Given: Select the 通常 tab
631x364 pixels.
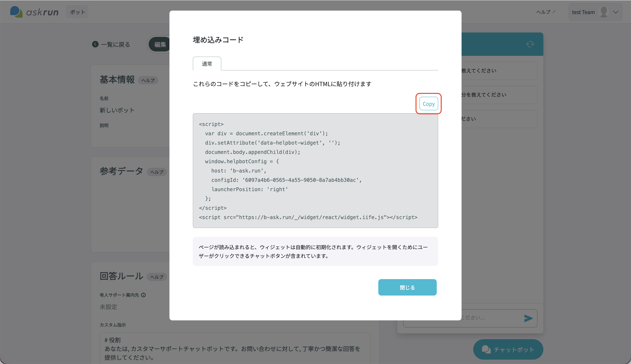Looking at the screenshot, I should (x=207, y=64).
